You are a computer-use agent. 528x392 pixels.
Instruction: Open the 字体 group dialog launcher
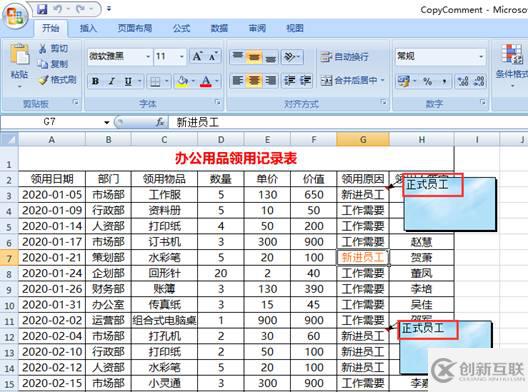[x=218, y=101]
